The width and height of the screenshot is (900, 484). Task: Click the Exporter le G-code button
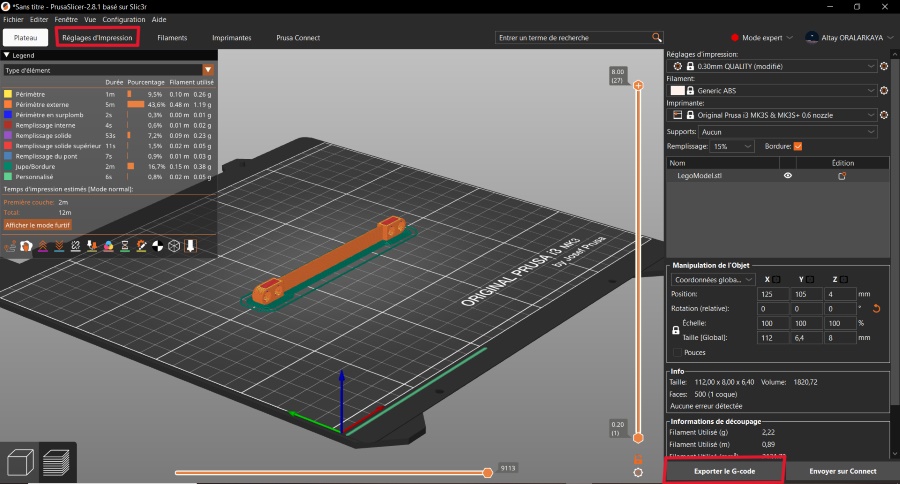(724, 471)
